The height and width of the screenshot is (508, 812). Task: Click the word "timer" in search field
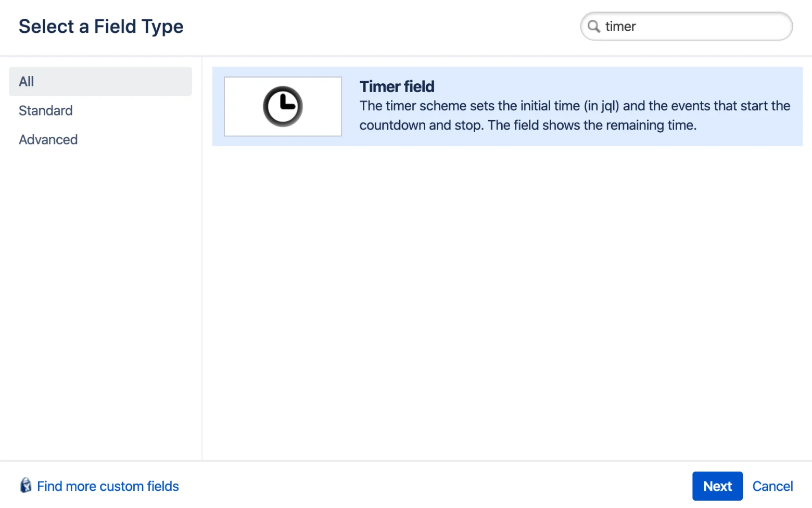[620, 27]
